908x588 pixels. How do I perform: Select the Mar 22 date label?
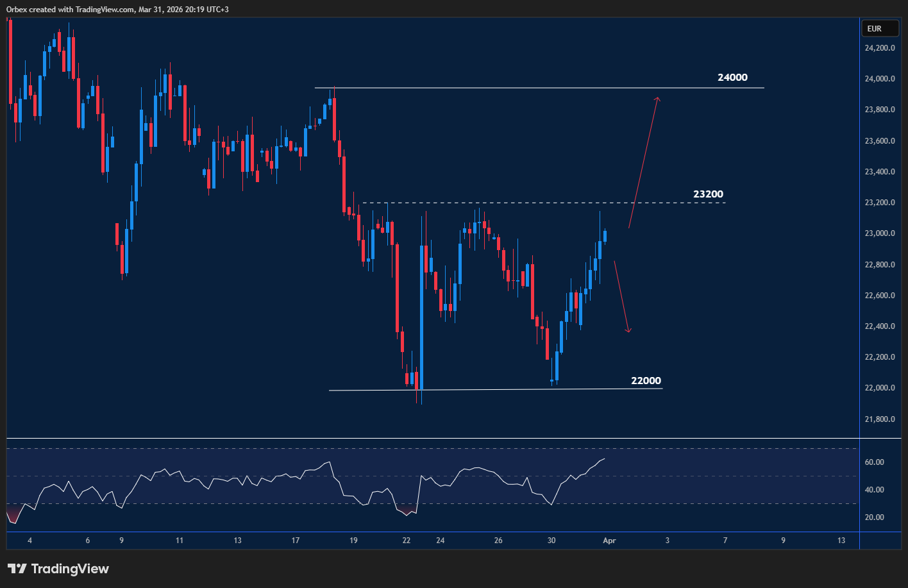(x=406, y=541)
